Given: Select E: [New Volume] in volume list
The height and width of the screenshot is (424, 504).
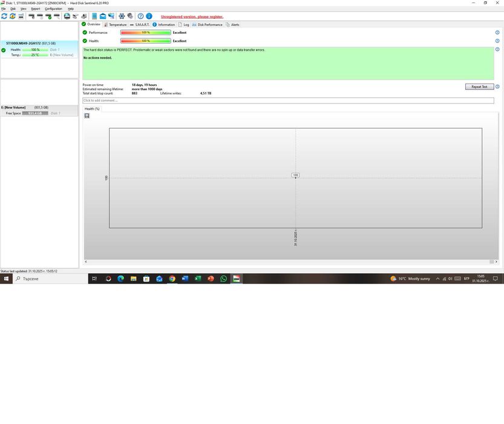Looking at the screenshot, I should pos(39,110).
